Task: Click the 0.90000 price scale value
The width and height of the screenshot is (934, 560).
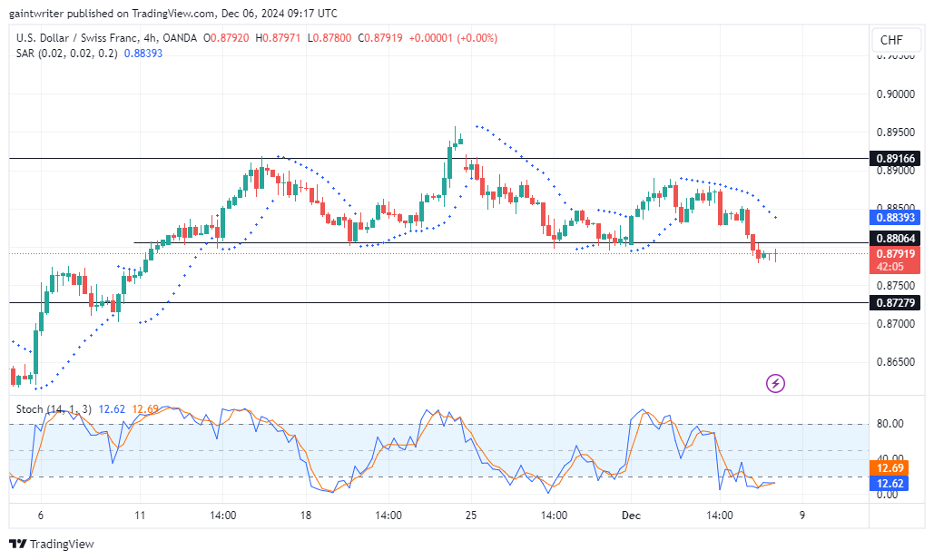Action: coord(895,94)
